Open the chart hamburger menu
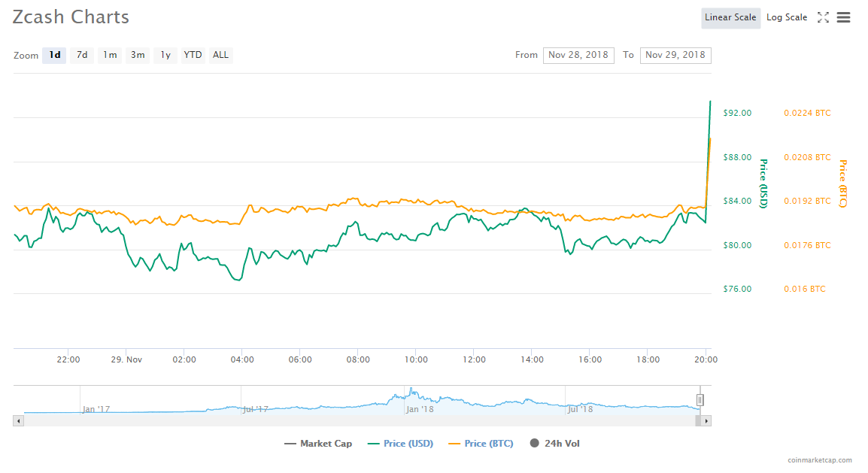The width and height of the screenshot is (868, 473). click(x=843, y=17)
